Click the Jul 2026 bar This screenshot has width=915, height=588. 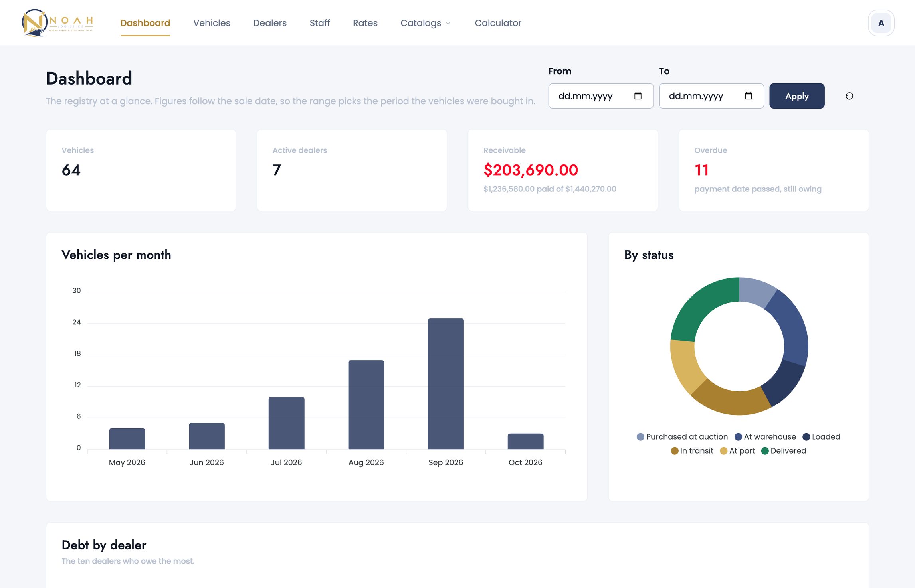[x=286, y=423]
